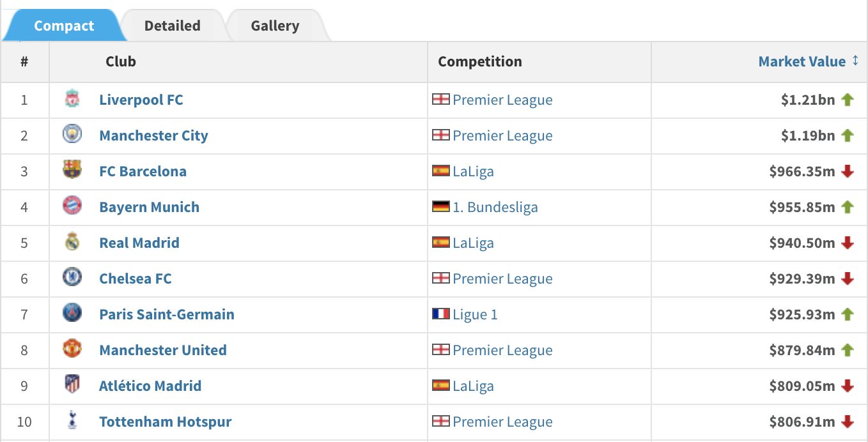Click the Chelsea FC club crest
868x442 pixels.
pyautogui.click(x=72, y=278)
